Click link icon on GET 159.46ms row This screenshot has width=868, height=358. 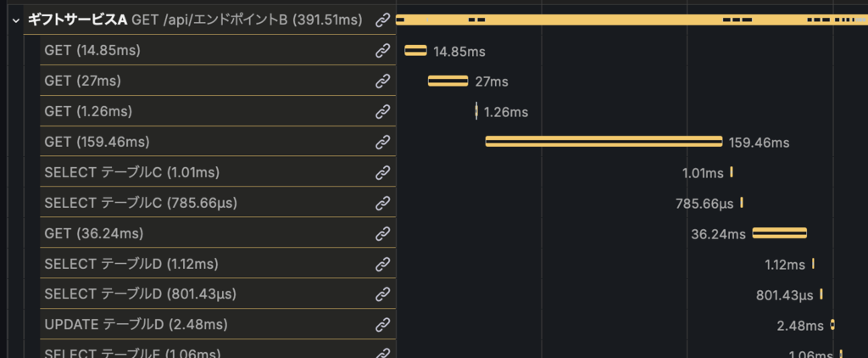tap(383, 142)
